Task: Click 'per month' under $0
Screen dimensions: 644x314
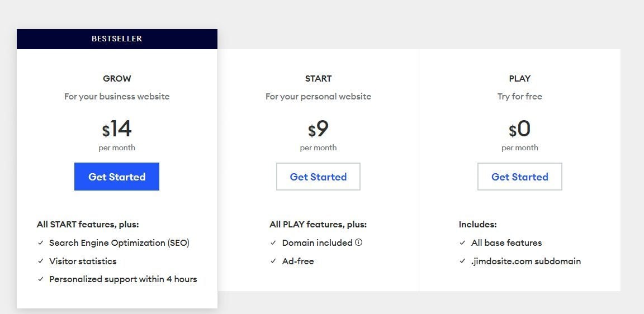Action: [x=519, y=148]
